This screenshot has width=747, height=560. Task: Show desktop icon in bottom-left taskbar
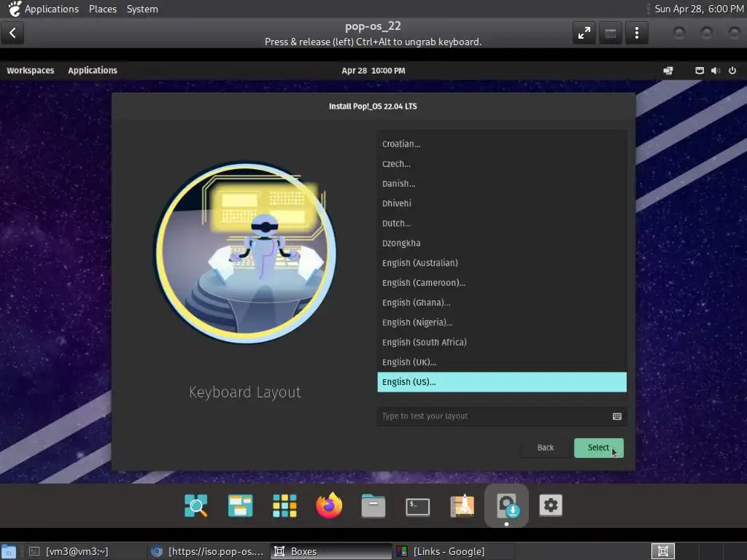(x=9, y=551)
